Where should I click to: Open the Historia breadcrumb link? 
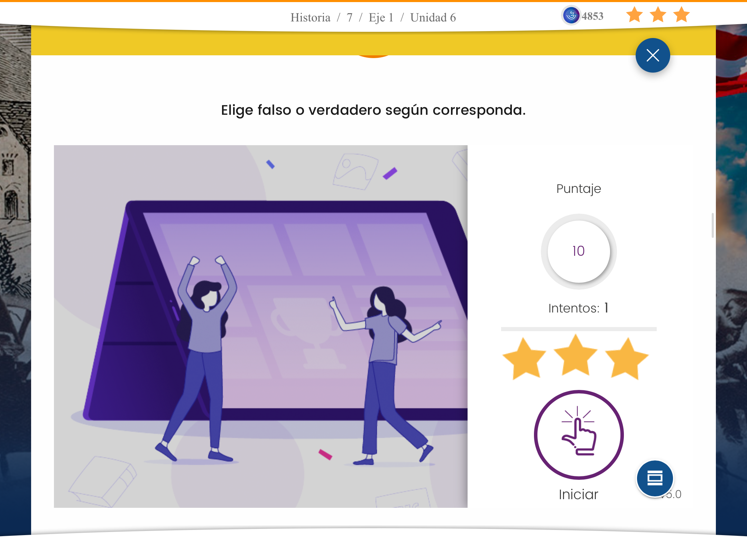click(310, 17)
